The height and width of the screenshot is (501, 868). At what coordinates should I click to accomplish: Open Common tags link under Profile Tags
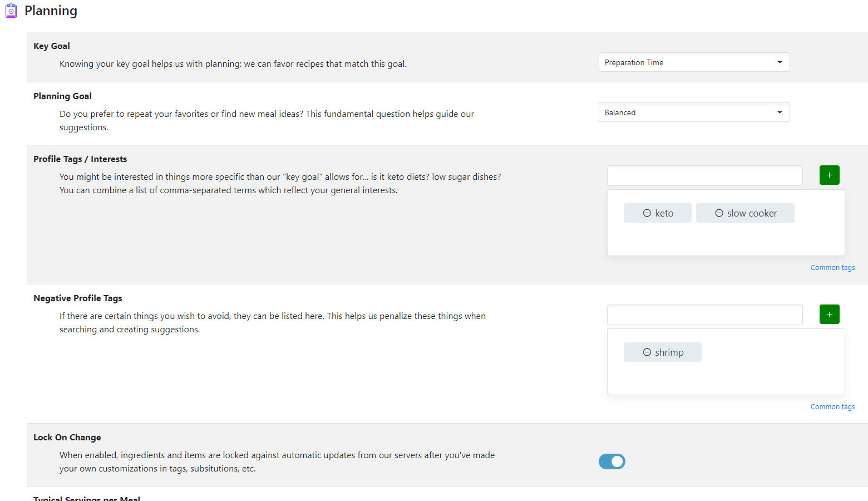point(832,268)
